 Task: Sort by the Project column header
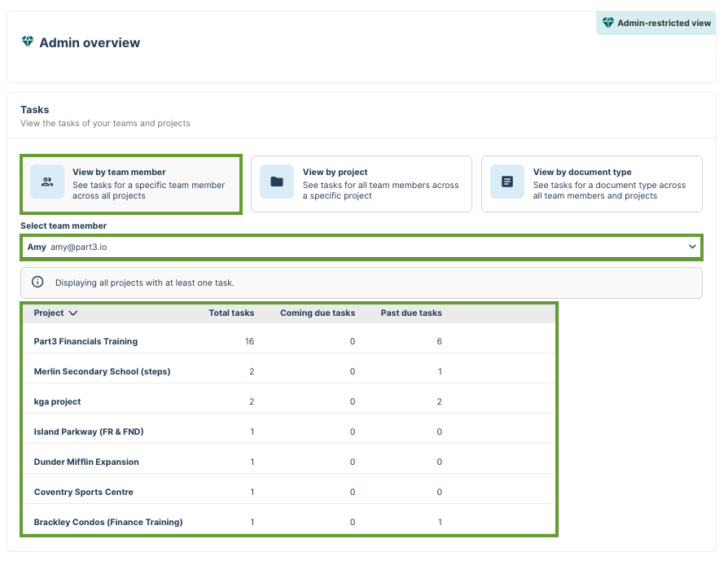pos(55,313)
